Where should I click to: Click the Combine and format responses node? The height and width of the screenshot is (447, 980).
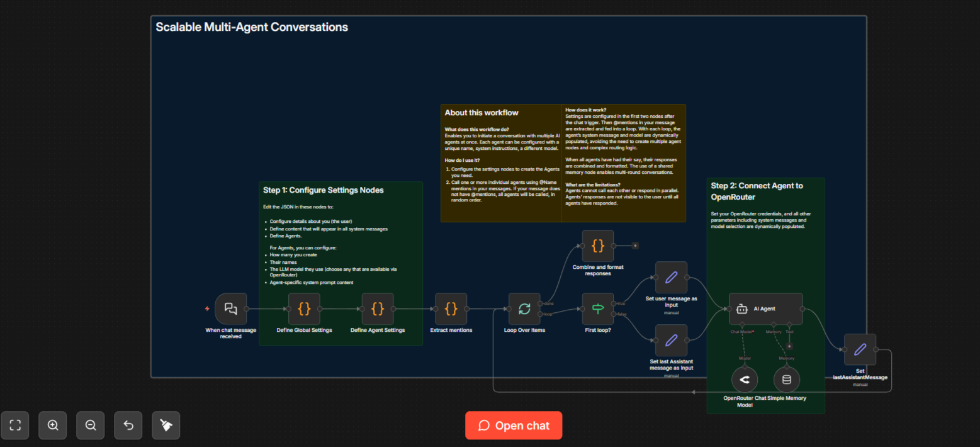click(x=598, y=246)
